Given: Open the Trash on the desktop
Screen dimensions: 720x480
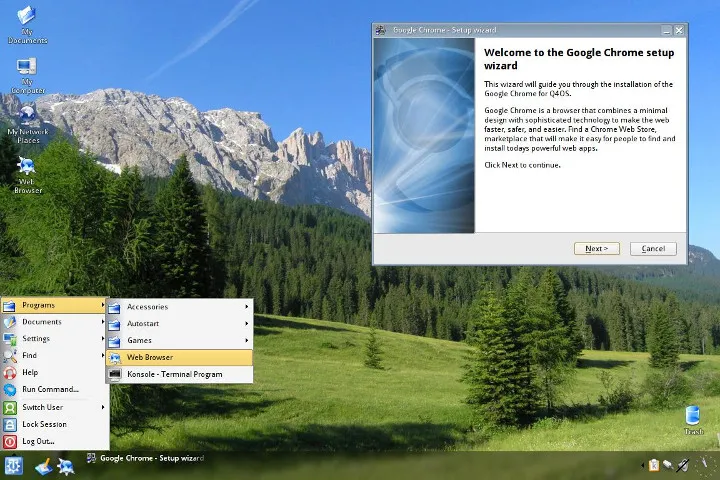Looking at the screenshot, I should coord(693,420).
